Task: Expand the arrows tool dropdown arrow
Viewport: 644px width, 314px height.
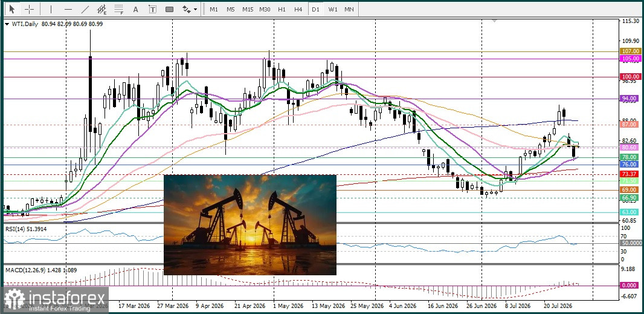Action: (x=195, y=9)
